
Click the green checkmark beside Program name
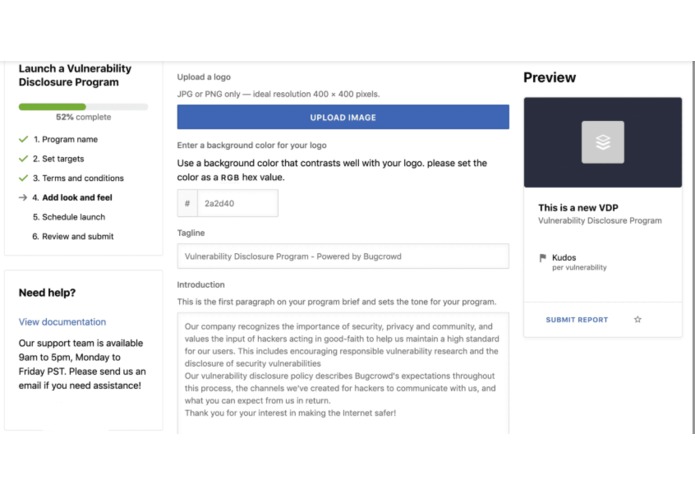(23, 139)
